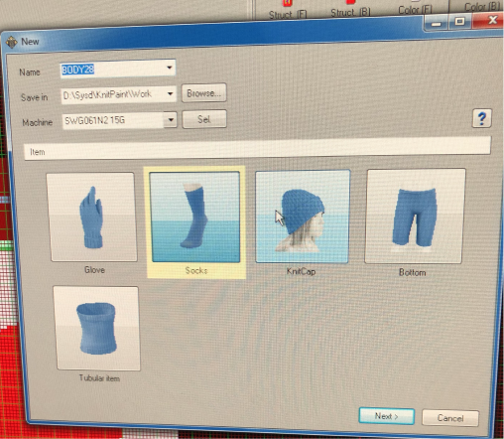Select the Glove item thumbnail
Viewport: 504px width, 439px height.
(92, 218)
